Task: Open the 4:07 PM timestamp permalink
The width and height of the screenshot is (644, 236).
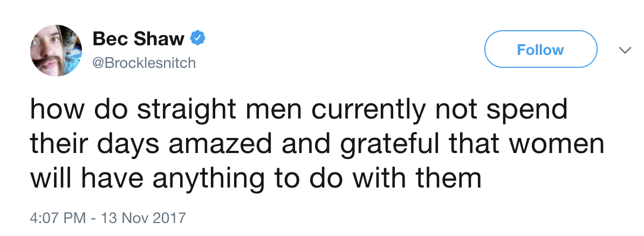Action: 58,218
